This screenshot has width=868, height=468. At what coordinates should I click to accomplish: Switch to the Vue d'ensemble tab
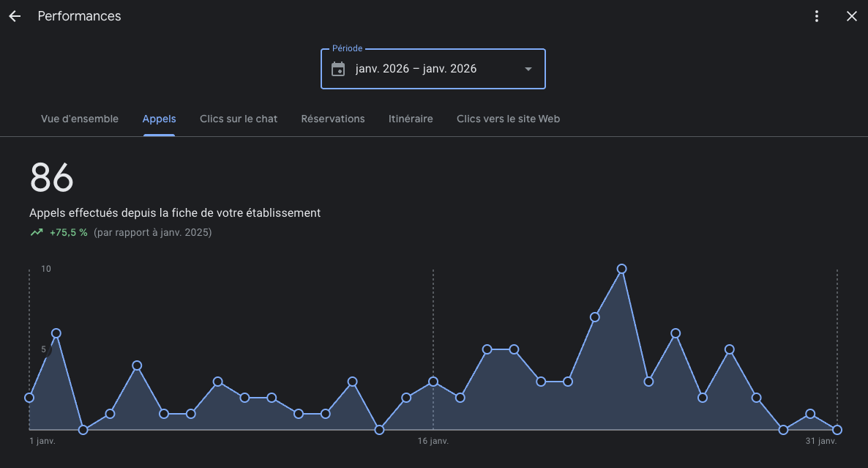(80, 119)
